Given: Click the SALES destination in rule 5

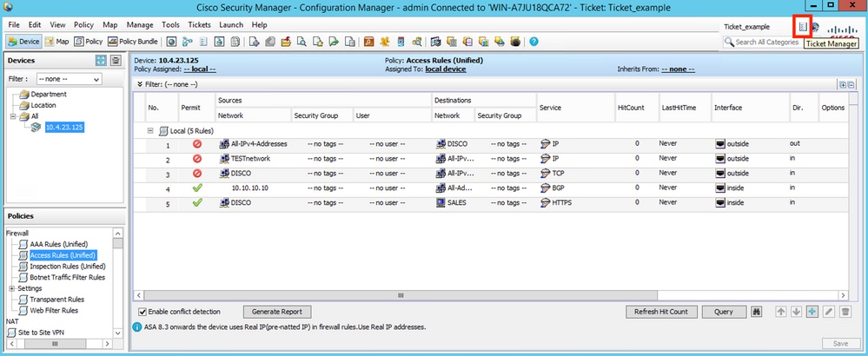Looking at the screenshot, I should pos(457,203).
